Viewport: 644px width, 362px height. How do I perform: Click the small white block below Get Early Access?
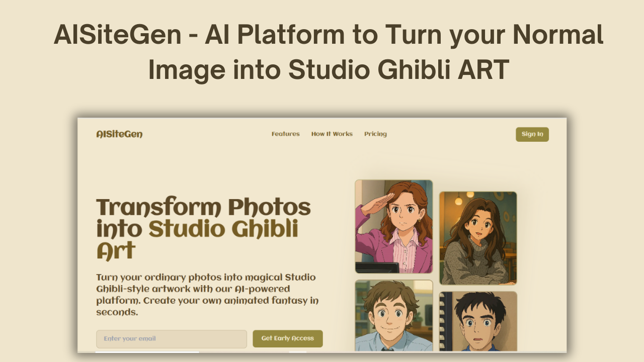coord(297,352)
